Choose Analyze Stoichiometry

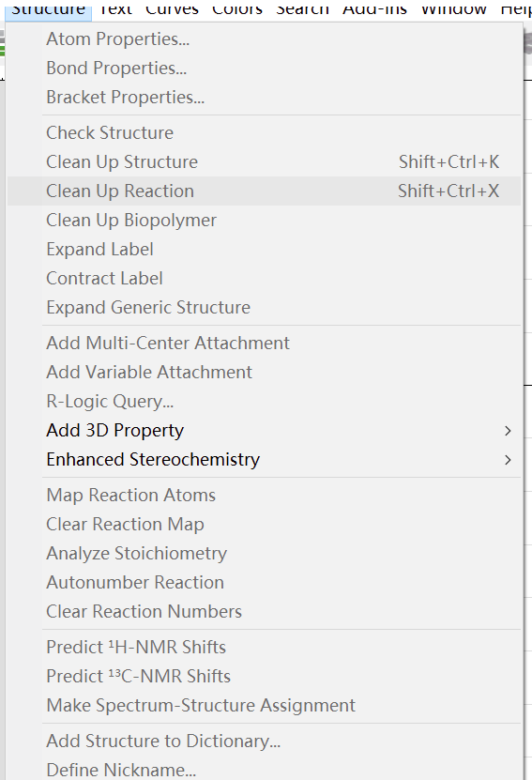coord(264,553)
